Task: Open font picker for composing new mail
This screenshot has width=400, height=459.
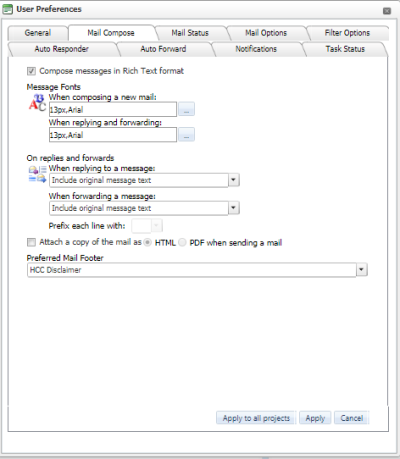Action: pos(186,109)
